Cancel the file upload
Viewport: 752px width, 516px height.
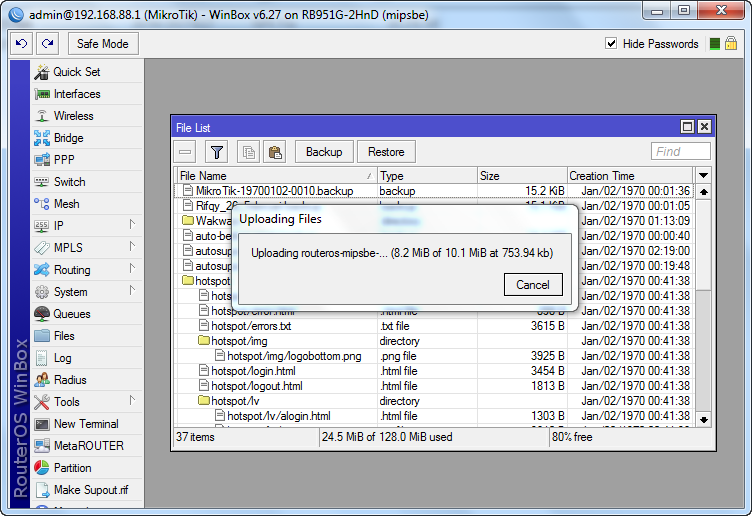tap(533, 284)
